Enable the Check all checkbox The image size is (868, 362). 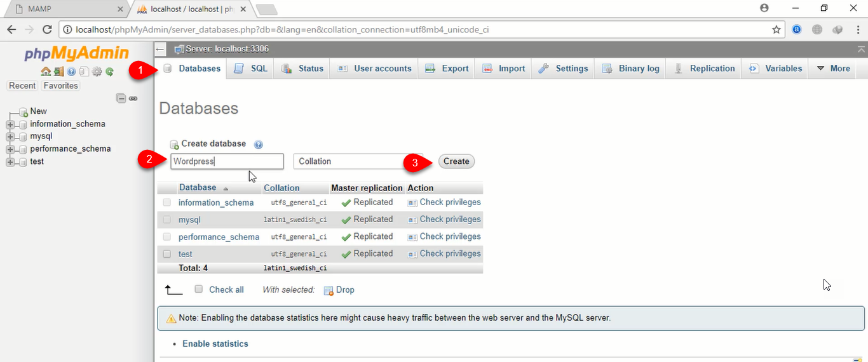coord(199,290)
